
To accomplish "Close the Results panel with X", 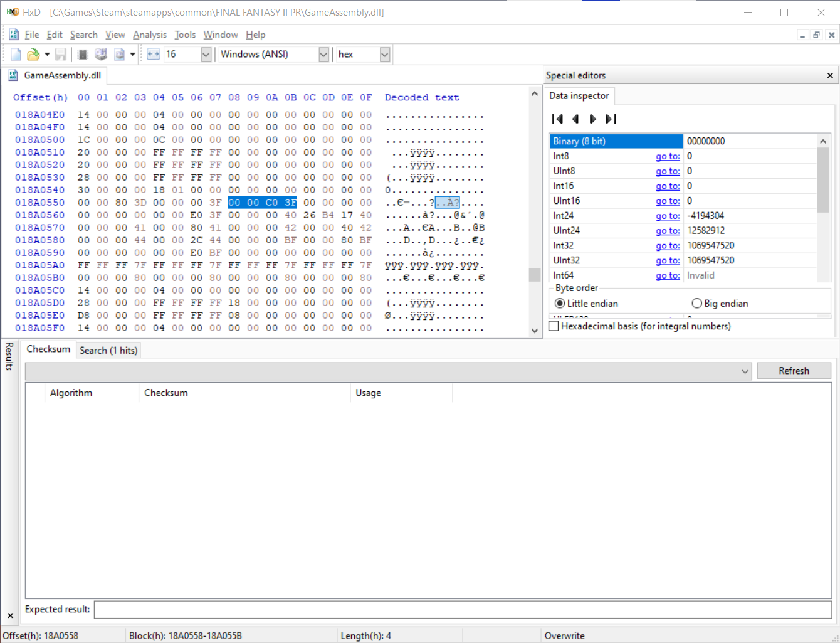I will [10, 615].
